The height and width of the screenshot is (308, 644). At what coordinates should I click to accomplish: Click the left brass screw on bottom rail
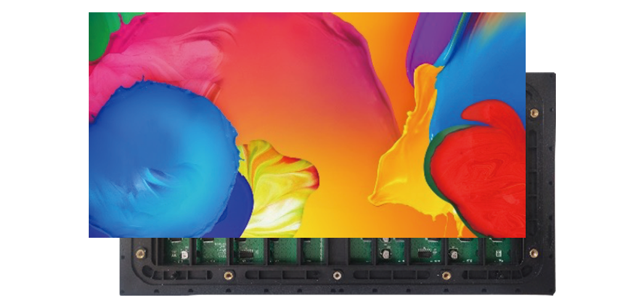[228, 275]
